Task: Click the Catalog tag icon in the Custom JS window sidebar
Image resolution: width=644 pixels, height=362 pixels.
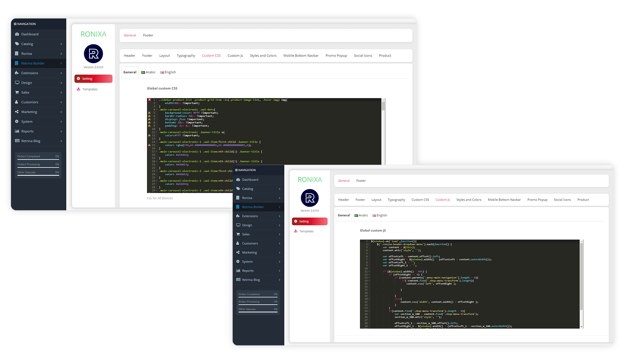Action: click(238, 189)
